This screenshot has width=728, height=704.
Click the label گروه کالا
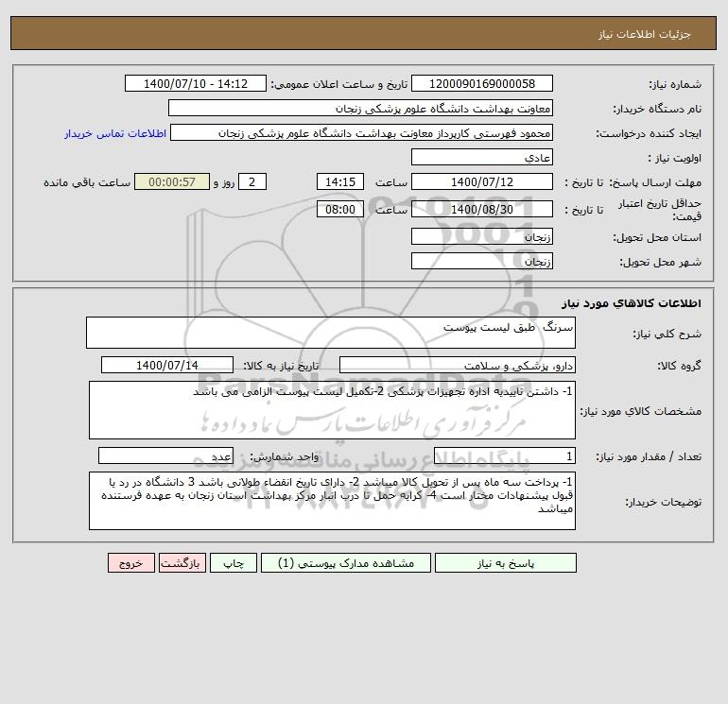pos(679,366)
